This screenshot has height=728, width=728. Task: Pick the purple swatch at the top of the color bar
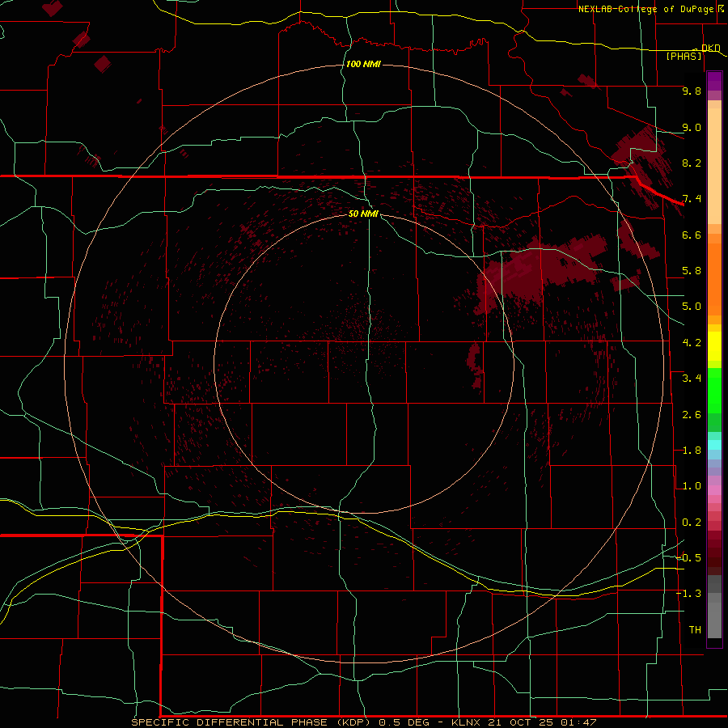point(714,81)
